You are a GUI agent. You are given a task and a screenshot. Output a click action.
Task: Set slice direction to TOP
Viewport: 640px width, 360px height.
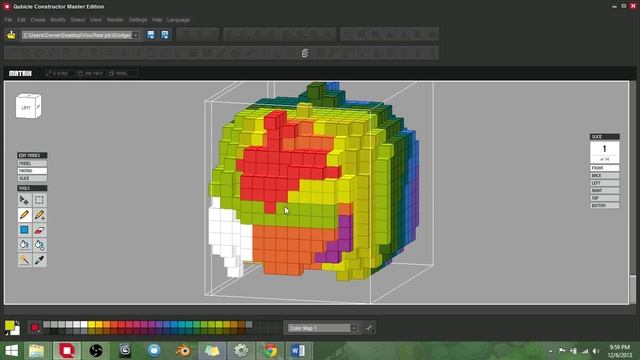(604, 198)
